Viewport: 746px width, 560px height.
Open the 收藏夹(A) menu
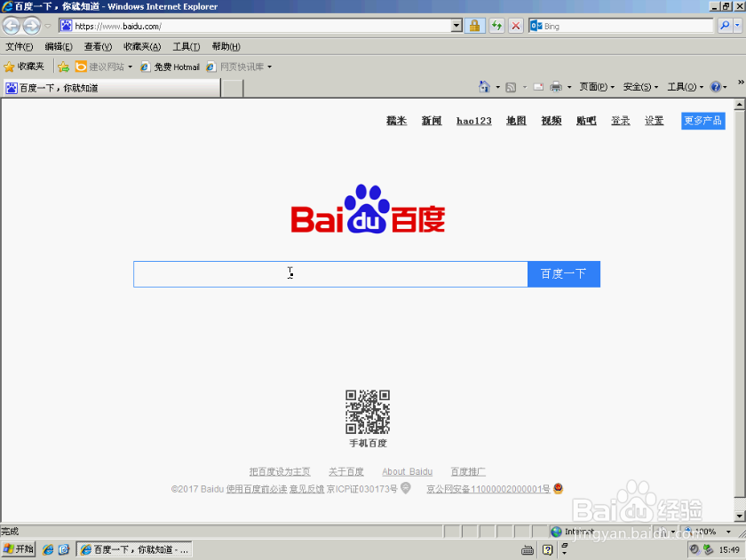coord(142,46)
